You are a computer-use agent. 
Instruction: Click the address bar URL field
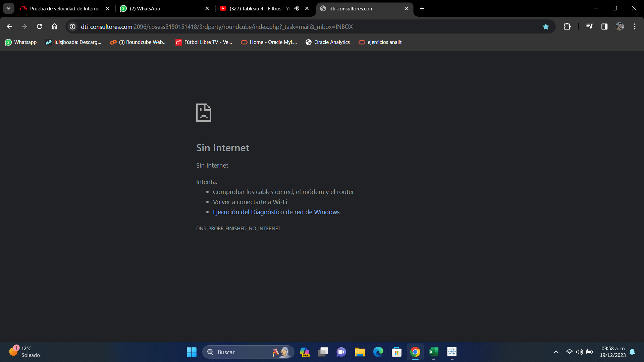[268, 26]
